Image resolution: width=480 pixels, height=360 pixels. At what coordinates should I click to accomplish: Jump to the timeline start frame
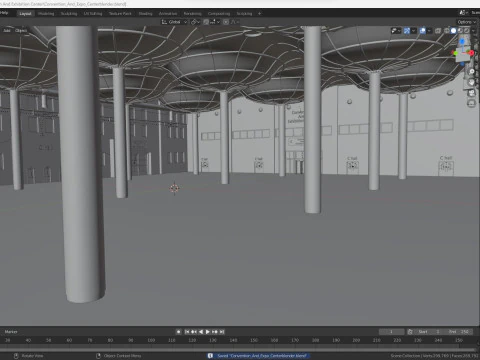click(187, 332)
